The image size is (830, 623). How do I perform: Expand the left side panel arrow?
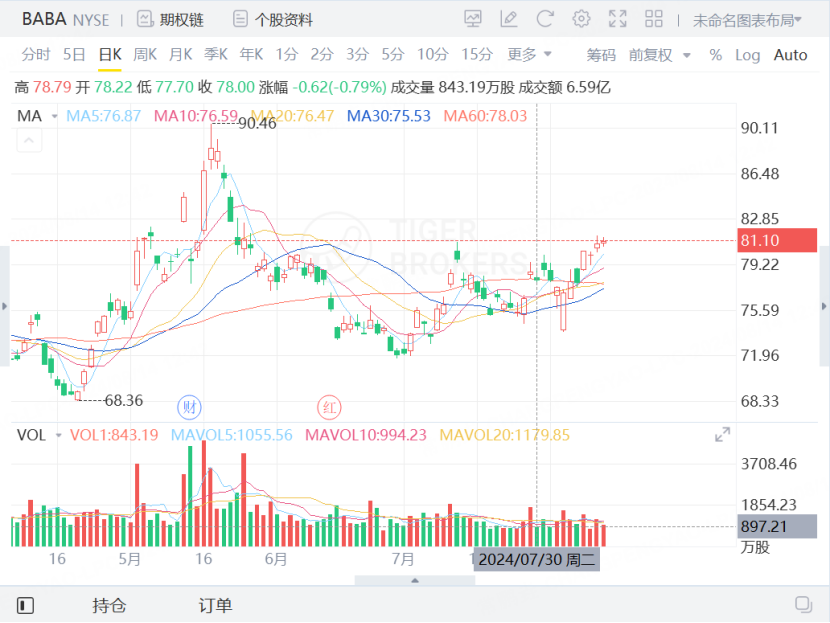pyautogui.click(x=4, y=306)
